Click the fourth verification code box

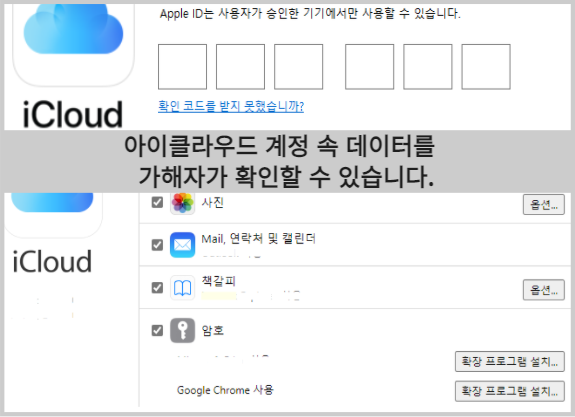tap(369, 67)
